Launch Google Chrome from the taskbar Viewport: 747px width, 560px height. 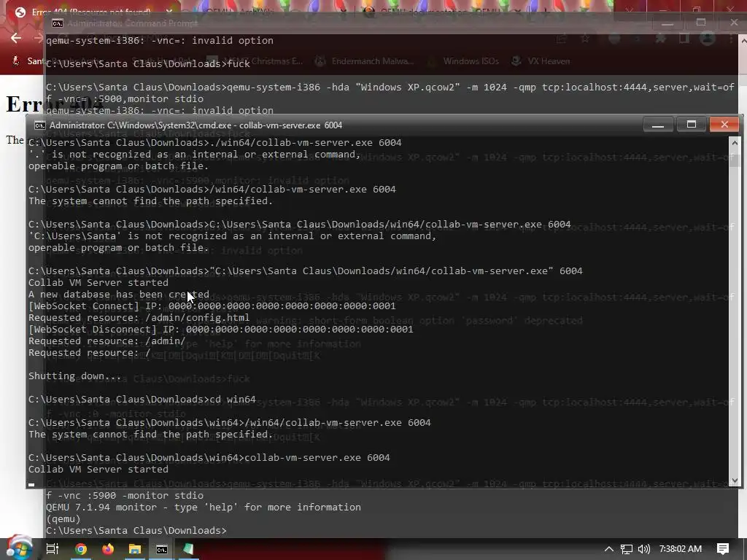(x=81, y=549)
